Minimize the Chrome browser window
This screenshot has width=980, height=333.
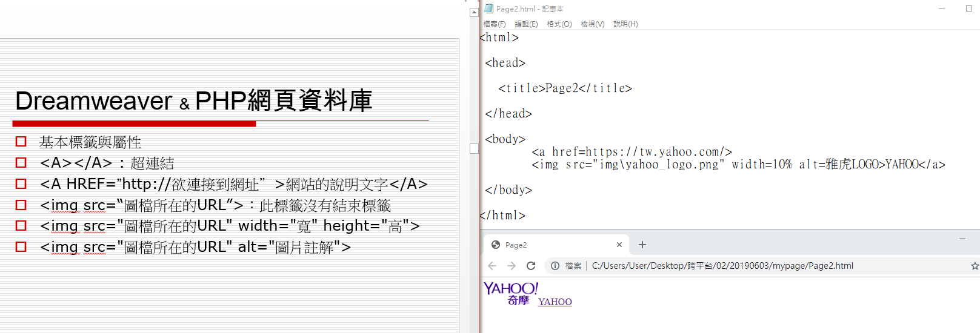[962, 239]
